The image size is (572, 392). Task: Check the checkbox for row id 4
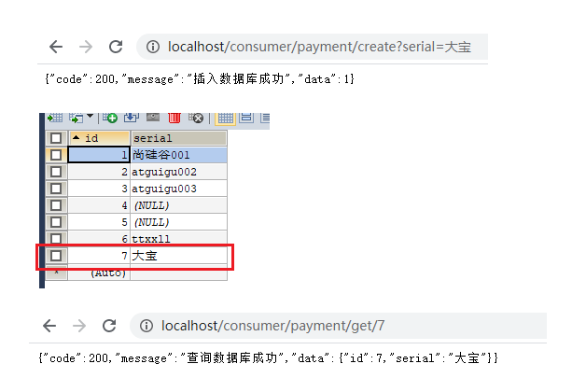pyautogui.click(x=56, y=205)
